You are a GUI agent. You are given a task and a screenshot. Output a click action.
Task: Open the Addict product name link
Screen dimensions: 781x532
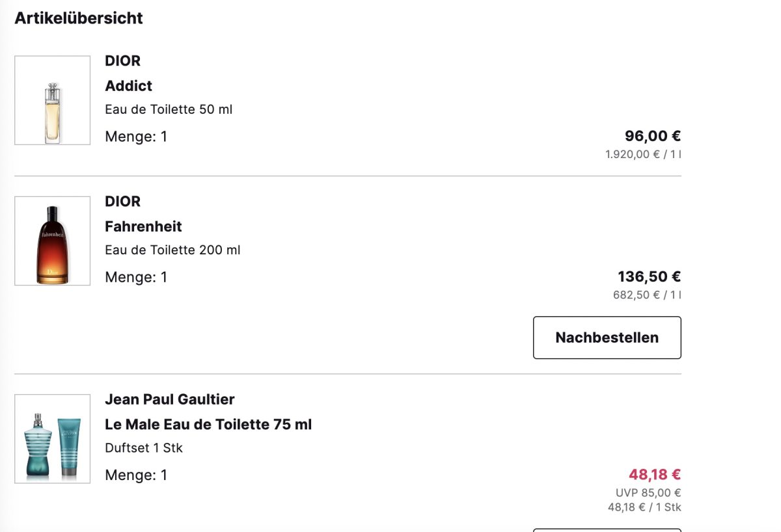[x=128, y=86]
